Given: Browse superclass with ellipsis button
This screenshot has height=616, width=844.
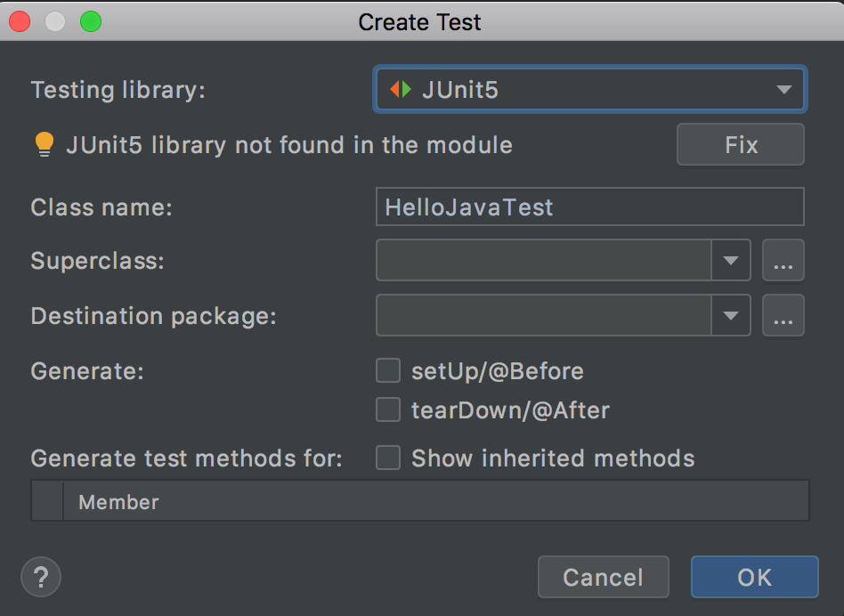Looking at the screenshot, I should [783, 261].
